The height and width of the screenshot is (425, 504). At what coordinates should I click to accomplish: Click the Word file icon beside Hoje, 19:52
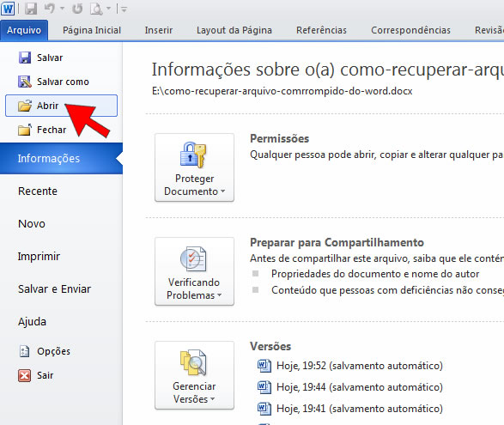click(264, 366)
